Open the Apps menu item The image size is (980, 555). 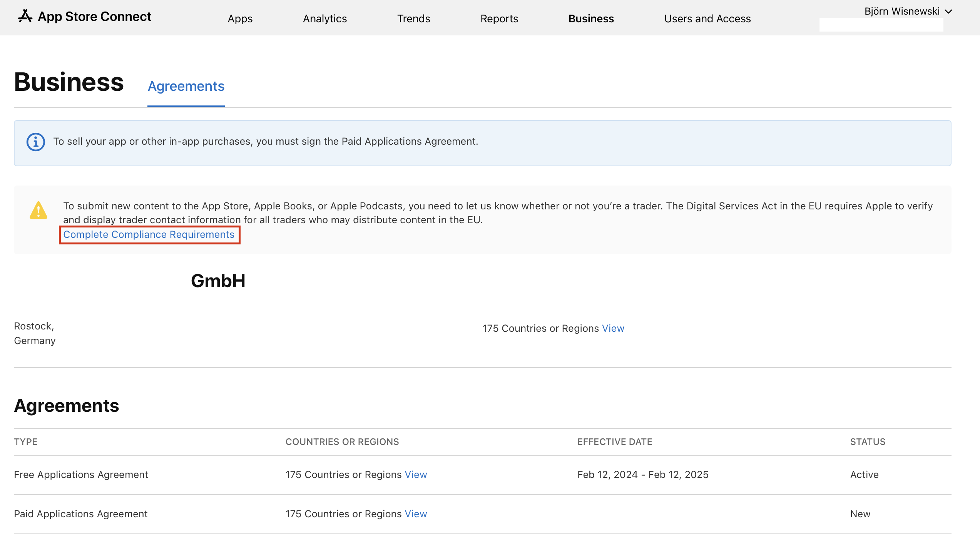pos(240,18)
